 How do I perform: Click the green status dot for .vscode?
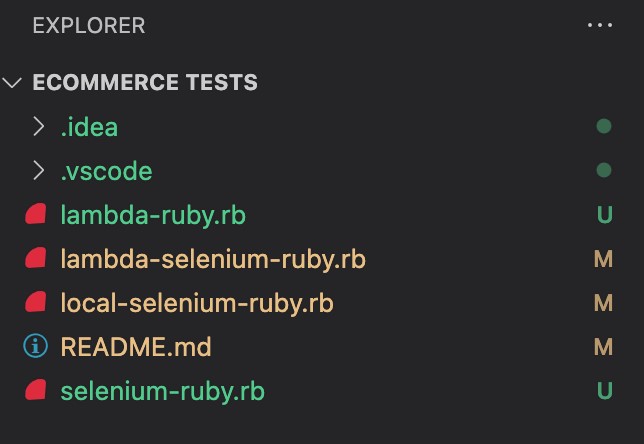pos(603,171)
